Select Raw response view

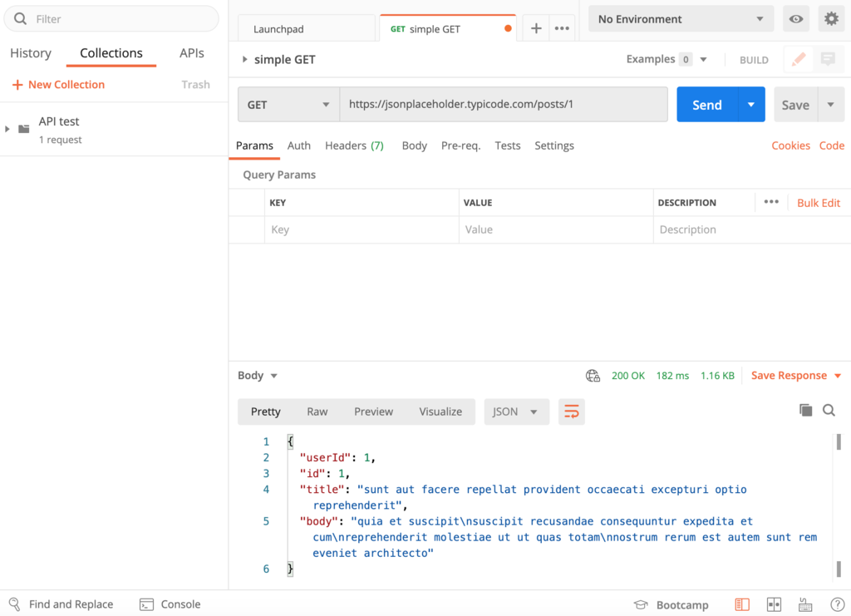pos(317,412)
